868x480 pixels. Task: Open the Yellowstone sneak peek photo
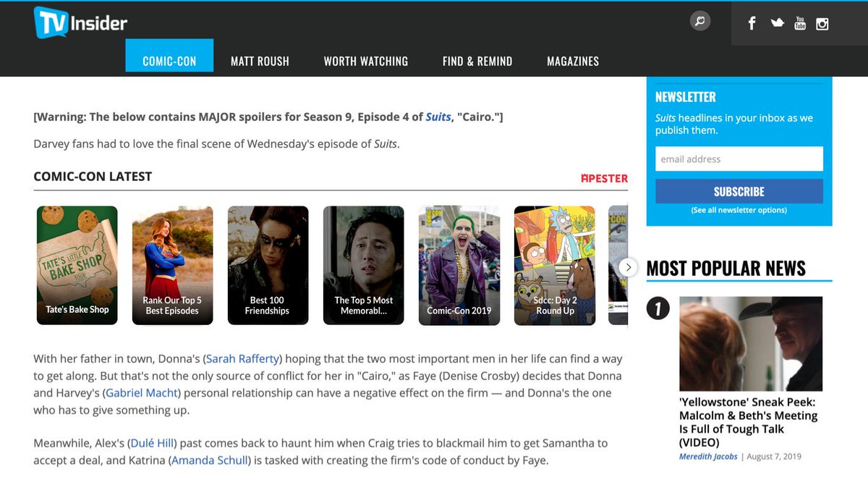751,344
